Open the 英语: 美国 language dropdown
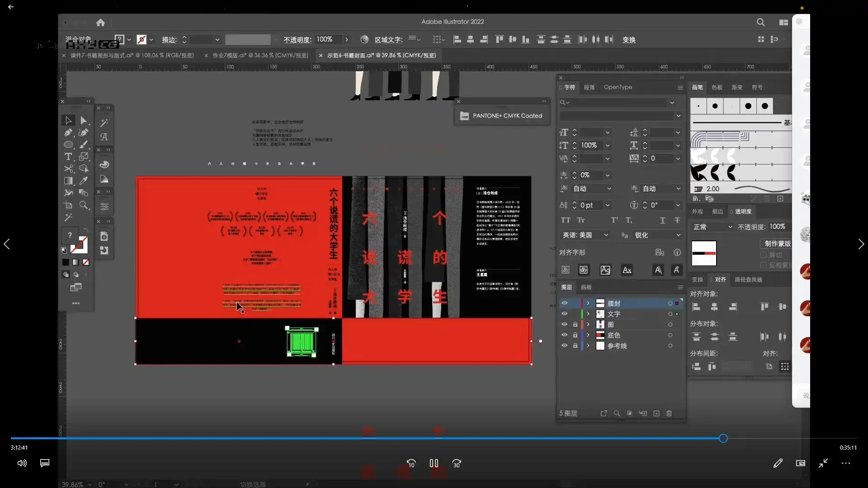The image size is (868, 488). 585,235
